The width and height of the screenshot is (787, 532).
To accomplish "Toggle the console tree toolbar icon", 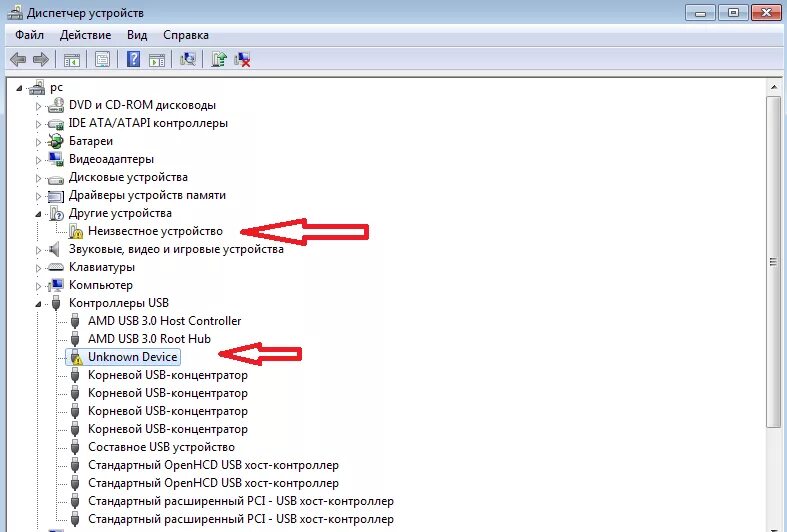I will coord(72,60).
